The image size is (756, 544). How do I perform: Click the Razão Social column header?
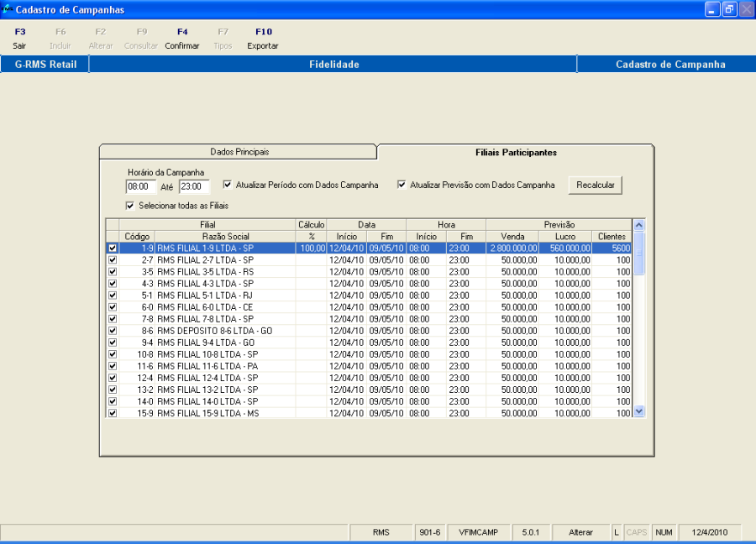(225, 237)
